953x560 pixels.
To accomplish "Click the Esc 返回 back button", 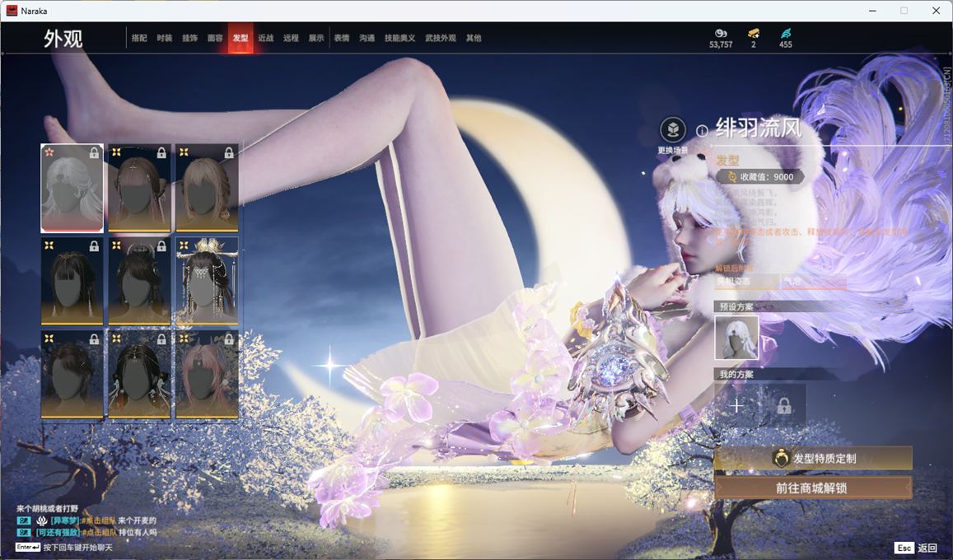I will (916, 548).
